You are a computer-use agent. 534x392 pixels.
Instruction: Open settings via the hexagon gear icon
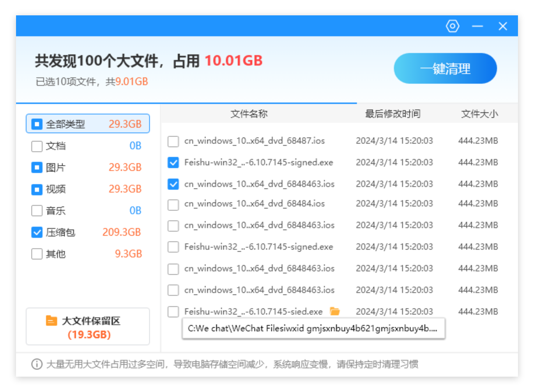452,26
